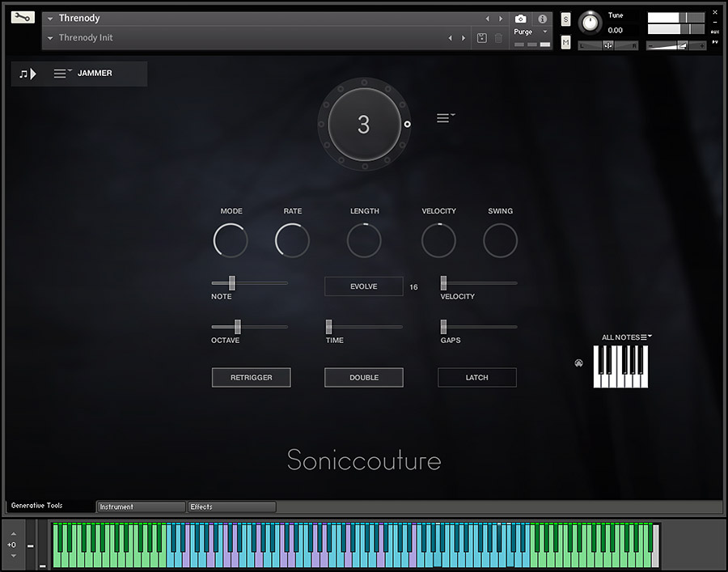Load next snapshot beside Threnody Init
The height and width of the screenshot is (572, 728).
(x=463, y=38)
